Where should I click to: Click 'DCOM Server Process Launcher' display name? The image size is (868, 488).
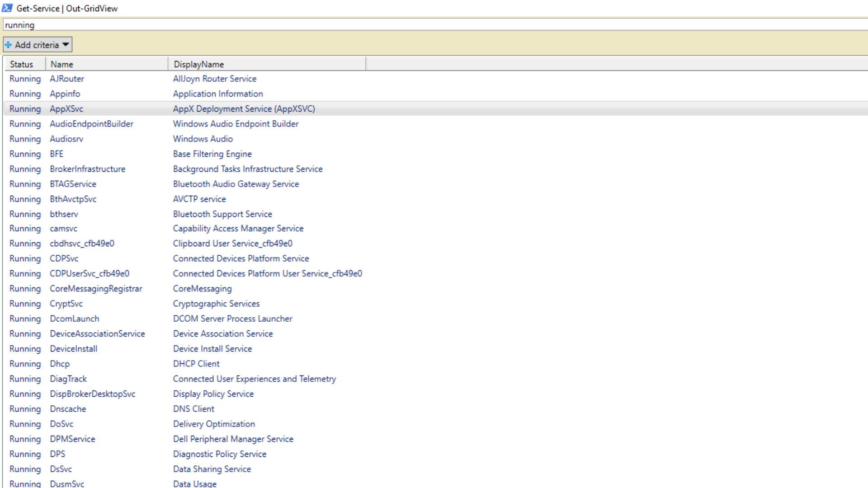pos(233,319)
